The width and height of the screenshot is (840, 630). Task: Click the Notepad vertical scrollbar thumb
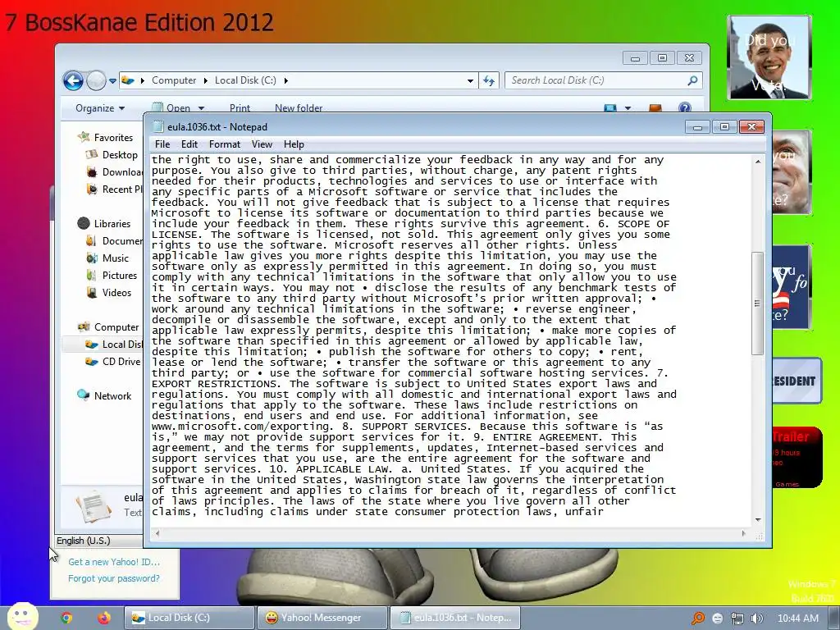[757, 303]
